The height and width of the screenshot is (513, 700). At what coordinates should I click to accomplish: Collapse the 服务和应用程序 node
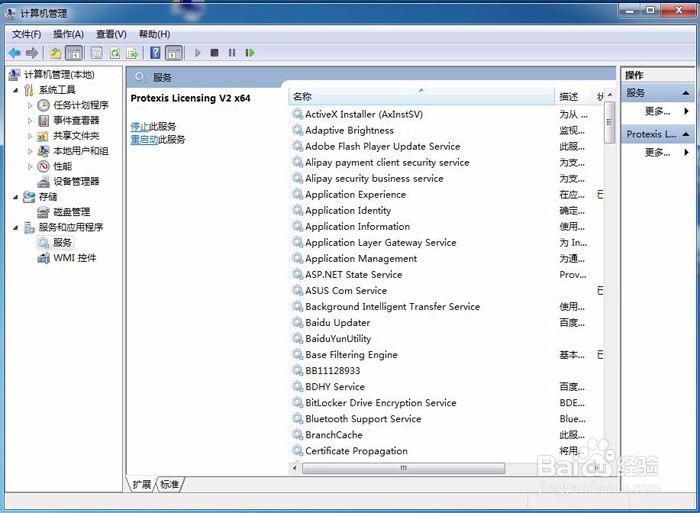(16, 228)
